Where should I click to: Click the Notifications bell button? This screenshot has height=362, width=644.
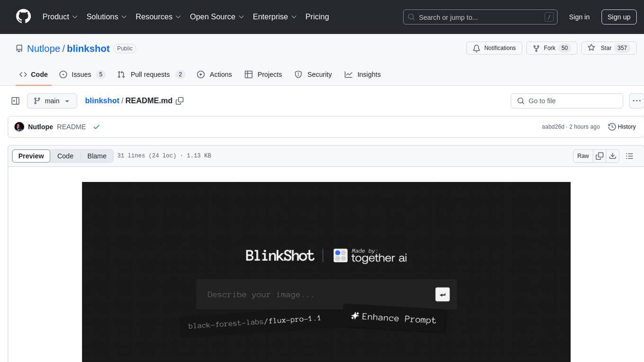click(494, 48)
